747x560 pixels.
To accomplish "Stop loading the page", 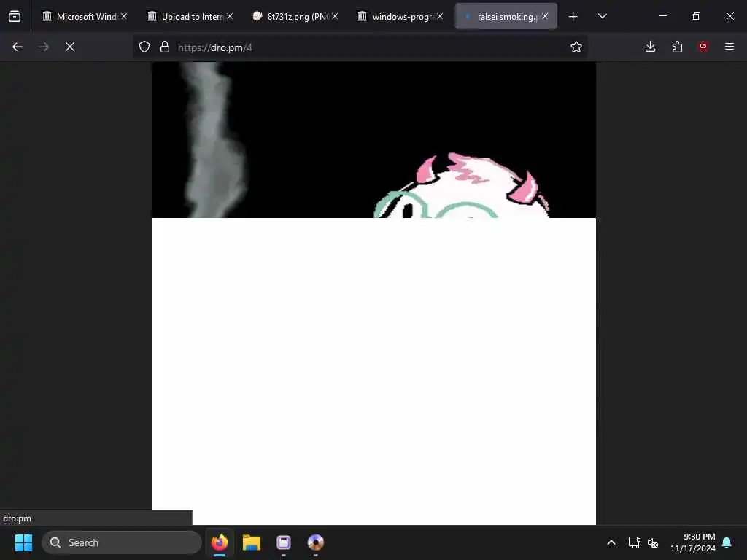I will pos(70,47).
